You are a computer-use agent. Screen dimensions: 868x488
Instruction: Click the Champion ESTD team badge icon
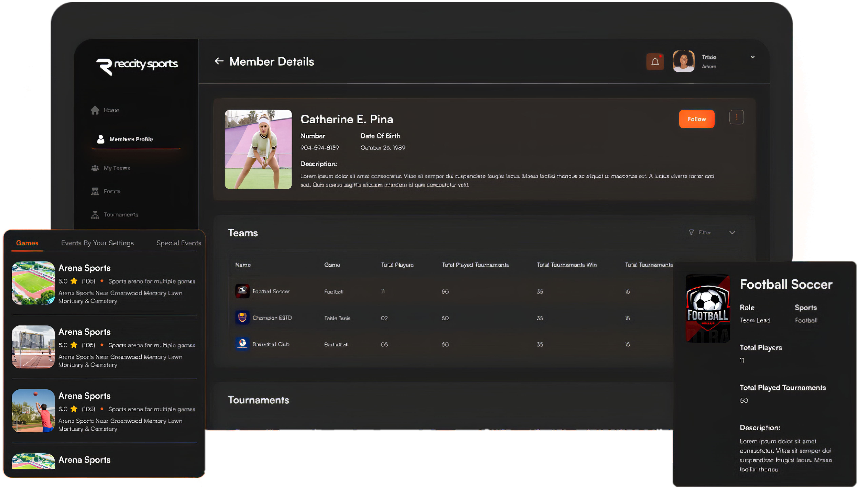click(242, 317)
